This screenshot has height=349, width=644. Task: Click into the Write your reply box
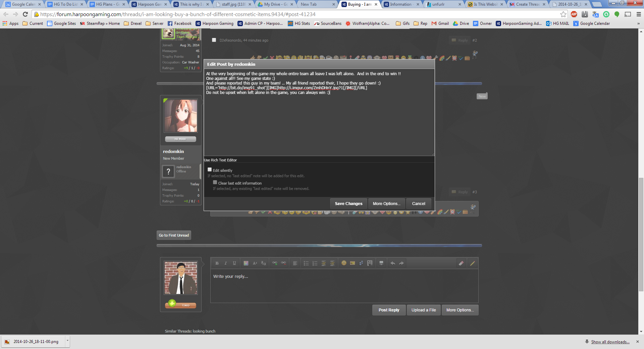click(x=344, y=286)
